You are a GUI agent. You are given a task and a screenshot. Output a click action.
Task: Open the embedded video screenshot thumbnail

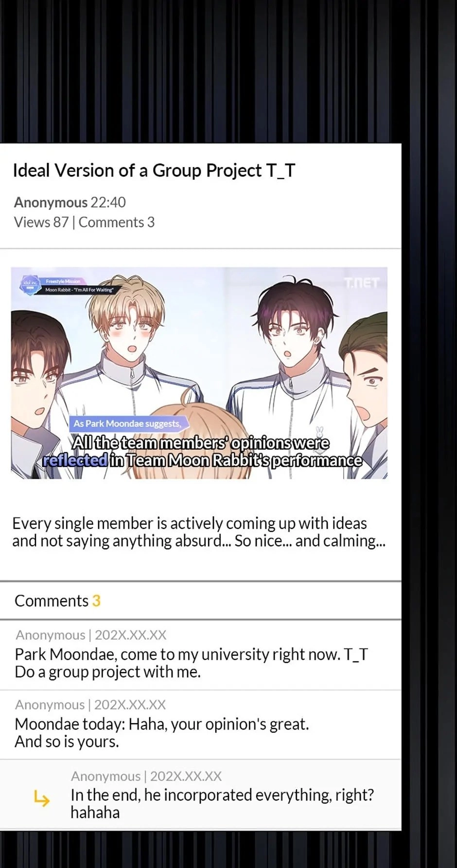pos(199,373)
